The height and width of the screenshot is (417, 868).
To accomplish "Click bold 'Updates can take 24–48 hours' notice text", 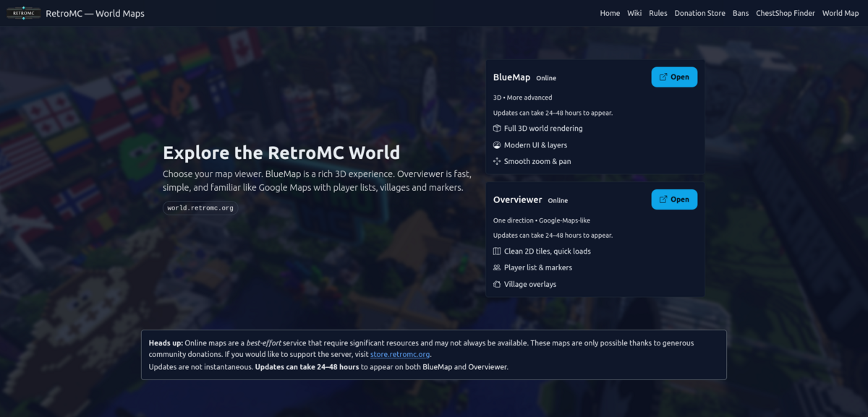I will (307, 366).
